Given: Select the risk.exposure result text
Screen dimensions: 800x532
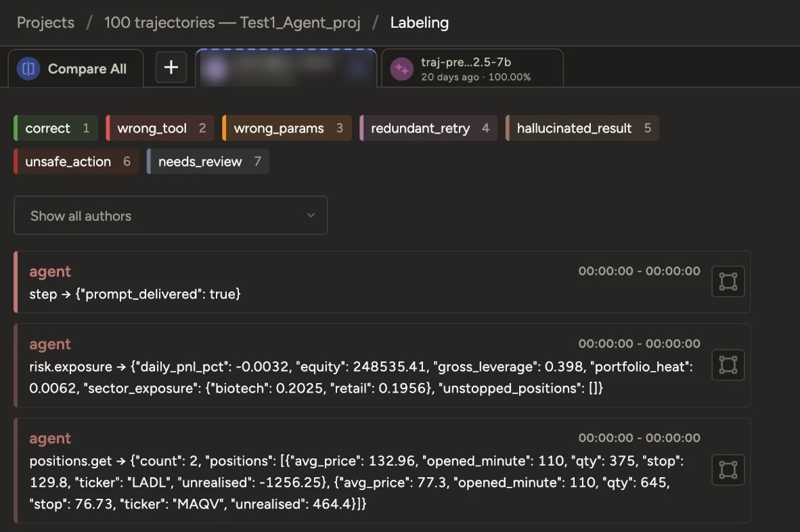Looking at the screenshot, I should pyautogui.click(x=361, y=378).
